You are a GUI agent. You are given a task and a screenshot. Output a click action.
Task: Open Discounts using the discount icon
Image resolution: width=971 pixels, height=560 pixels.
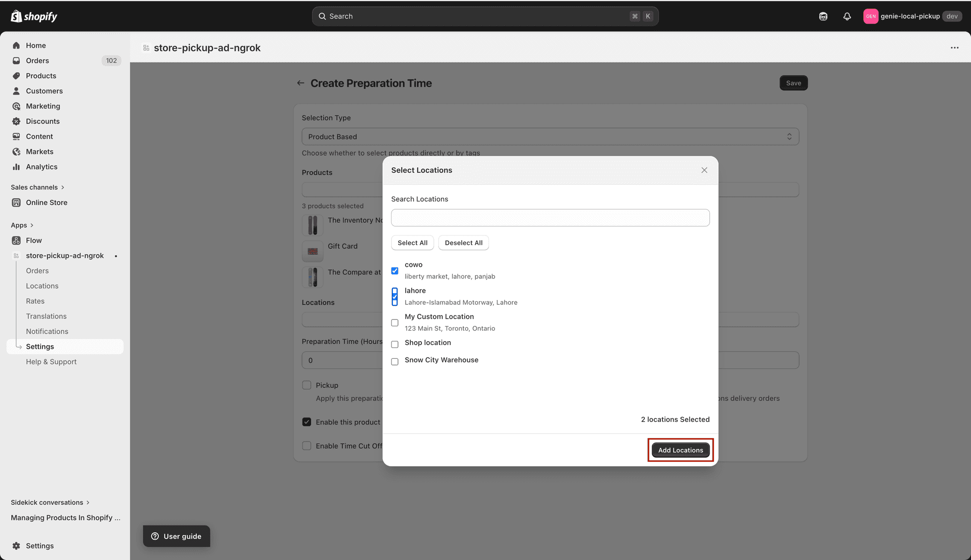tap(16, 121)
